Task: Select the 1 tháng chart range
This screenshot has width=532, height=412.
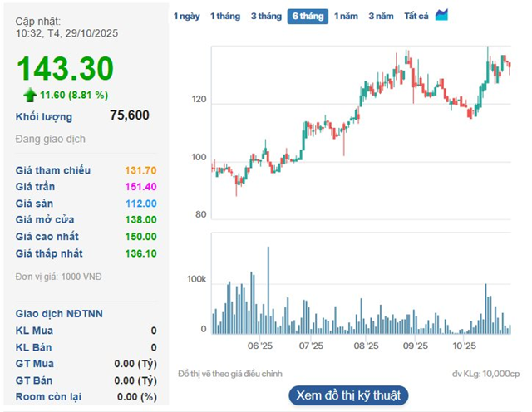Action: pyautogui.click(x=224, y=16)
